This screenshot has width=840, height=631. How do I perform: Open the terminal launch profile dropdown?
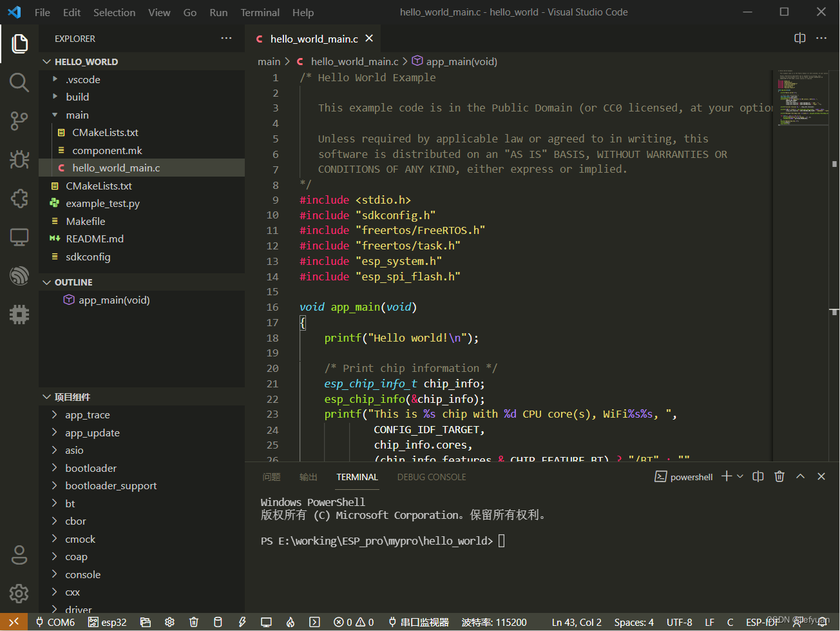pos(740,476)
